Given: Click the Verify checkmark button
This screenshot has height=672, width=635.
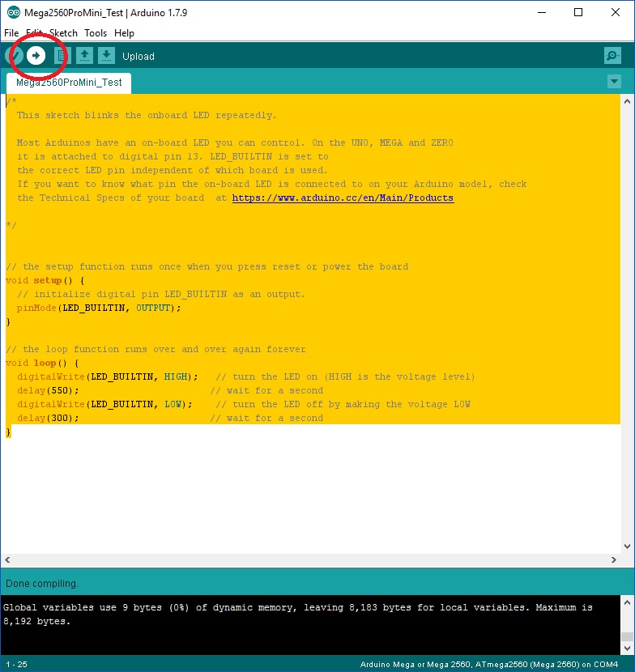Looking at the screenshot, I should click(x=13, y=55).
